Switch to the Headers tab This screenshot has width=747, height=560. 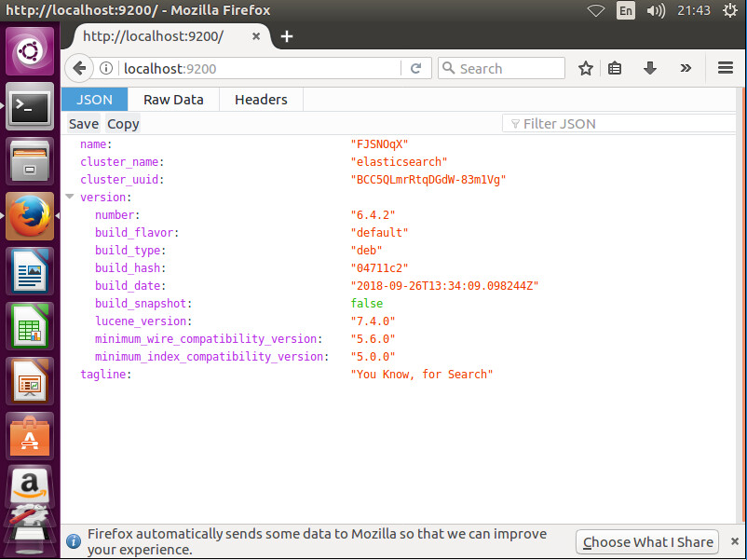point(261,99)
